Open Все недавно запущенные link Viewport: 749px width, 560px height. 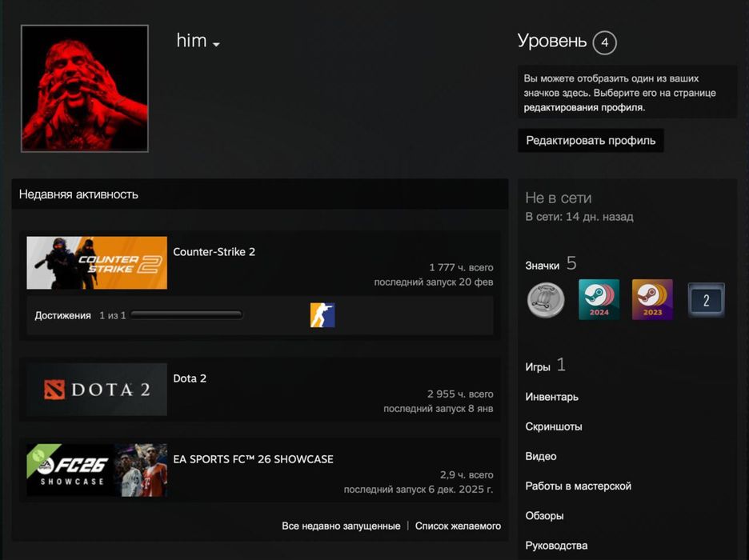point(341,526)
